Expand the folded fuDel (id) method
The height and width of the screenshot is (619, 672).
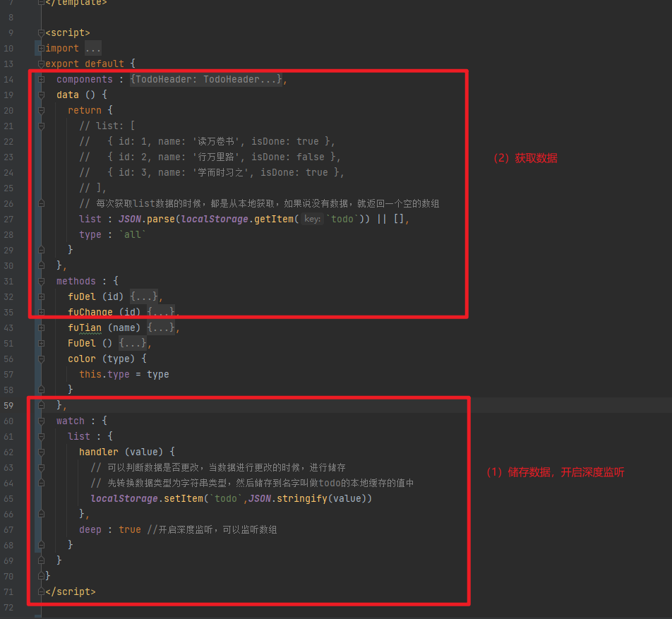pos(41,296)
